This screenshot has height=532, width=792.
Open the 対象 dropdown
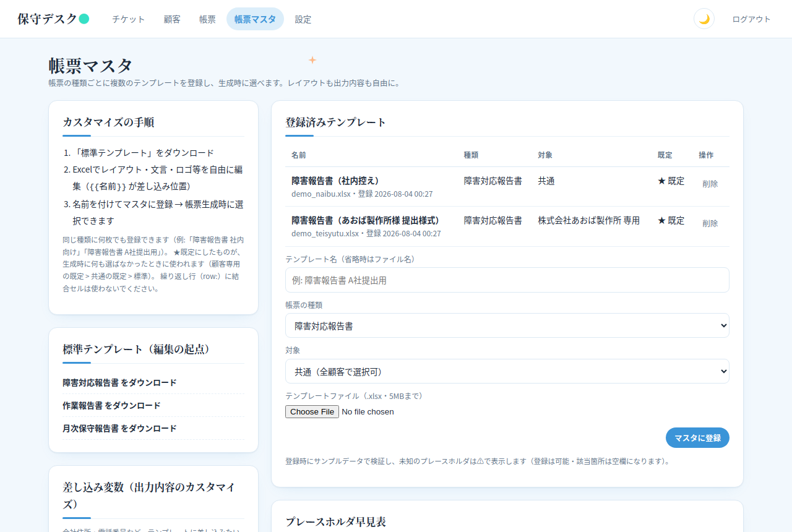[x=507, y=371]
